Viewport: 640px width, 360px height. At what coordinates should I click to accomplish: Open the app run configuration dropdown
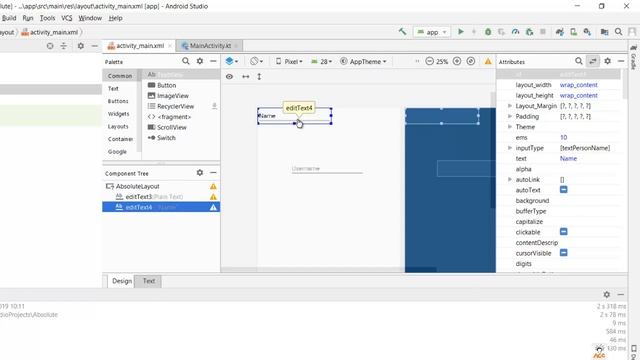tap(432, 32)
